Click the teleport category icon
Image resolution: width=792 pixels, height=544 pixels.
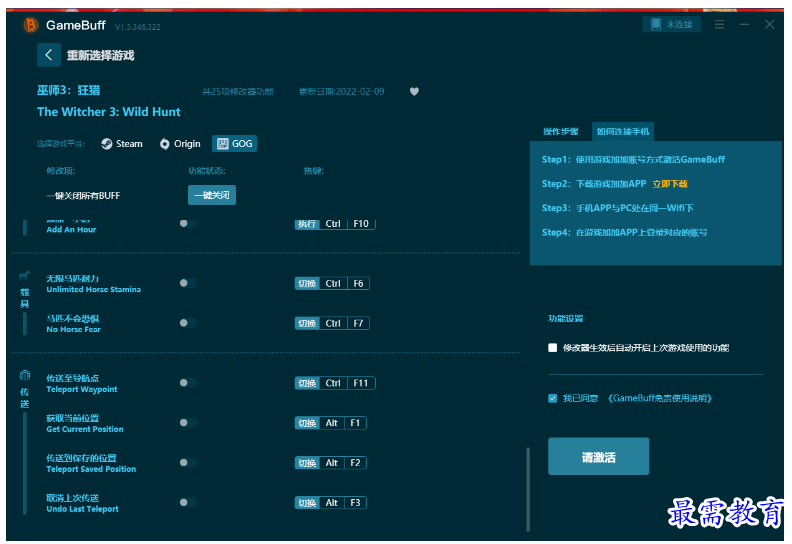click(25, 375)
